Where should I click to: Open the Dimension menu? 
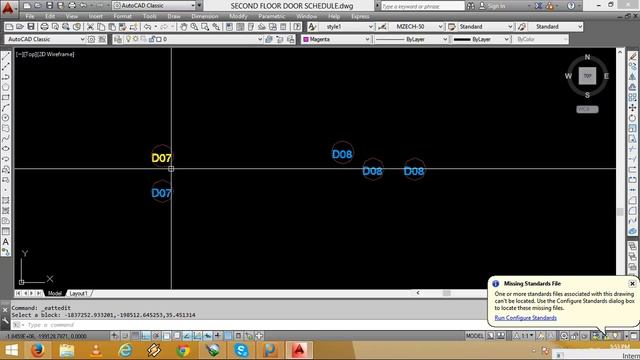coord(204,16)
